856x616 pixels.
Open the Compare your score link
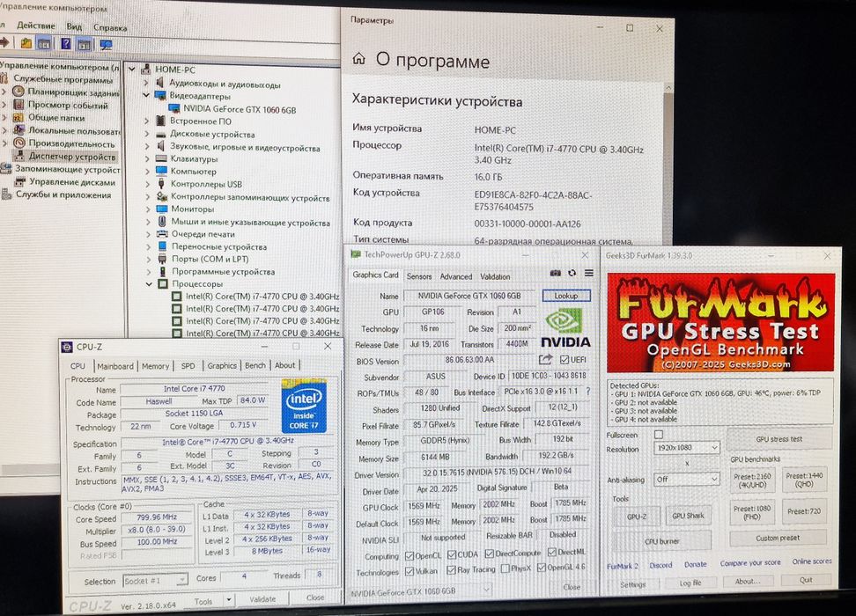750,562
